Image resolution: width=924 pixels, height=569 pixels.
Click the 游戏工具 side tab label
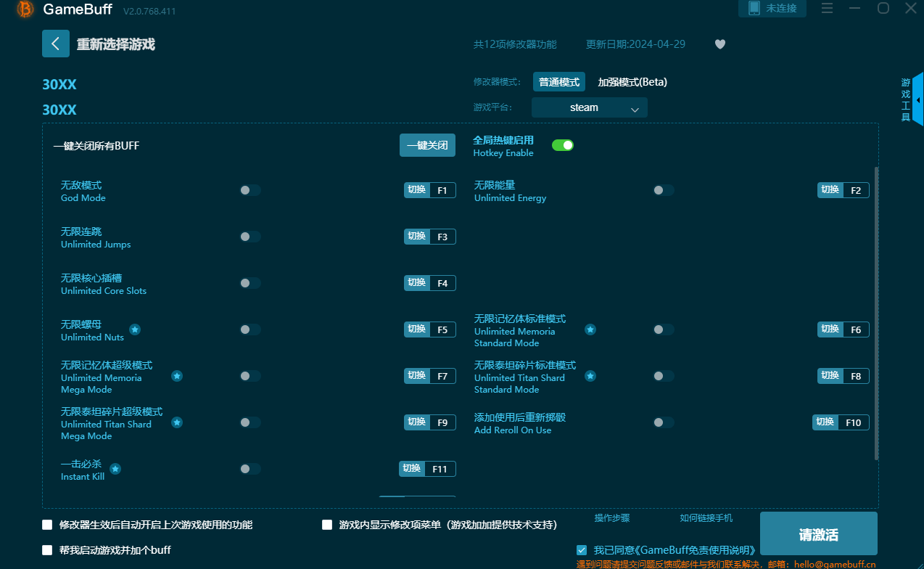click(906, 100)
